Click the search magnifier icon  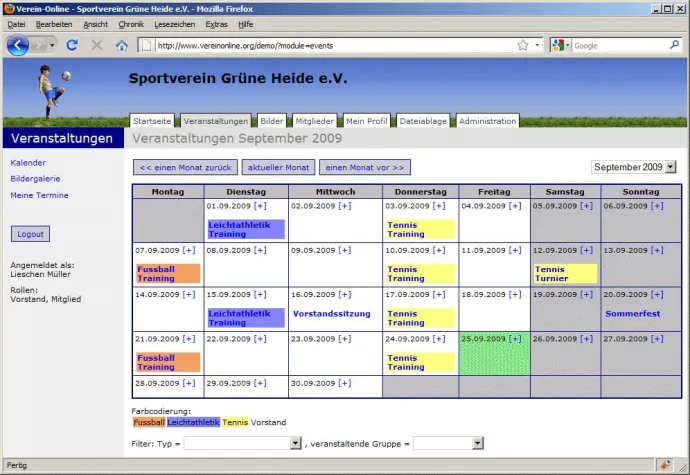[x=674, y=45]
